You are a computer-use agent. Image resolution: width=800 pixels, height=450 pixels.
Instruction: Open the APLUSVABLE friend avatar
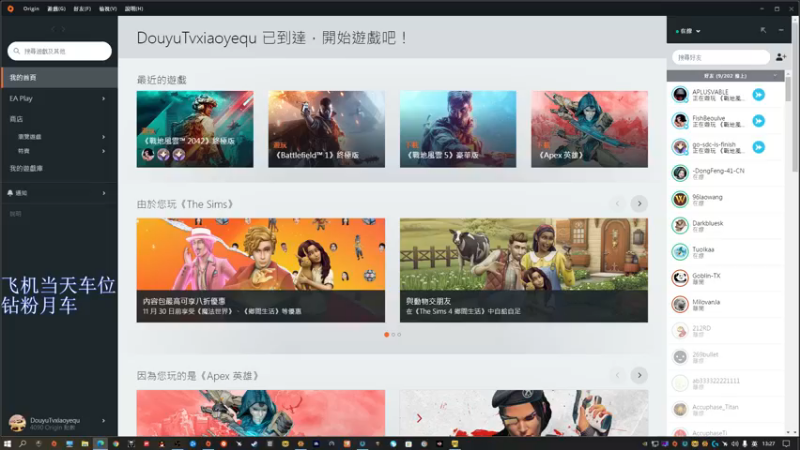coord(680,95)
